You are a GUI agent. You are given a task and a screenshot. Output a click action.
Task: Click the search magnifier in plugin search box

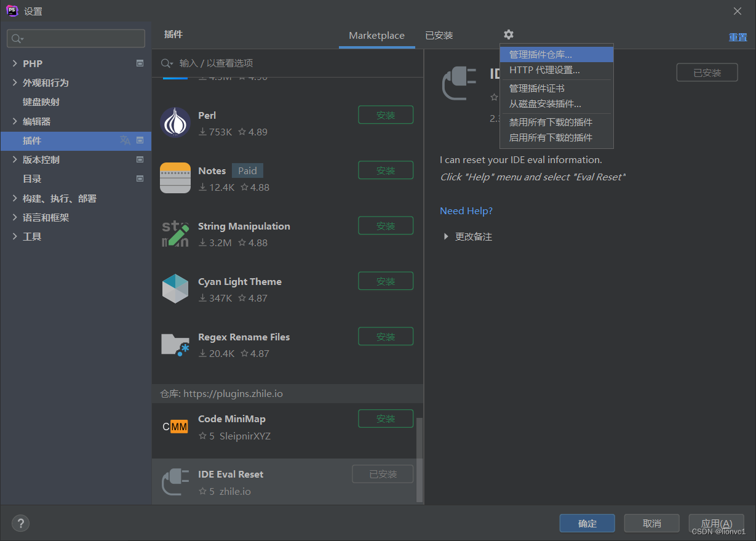click(x=167, y=63)
